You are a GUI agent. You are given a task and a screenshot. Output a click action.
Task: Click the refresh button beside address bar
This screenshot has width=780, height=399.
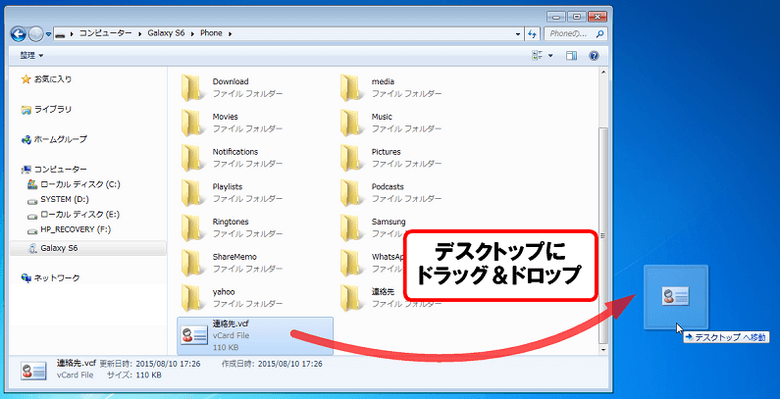tap(533, 34)
